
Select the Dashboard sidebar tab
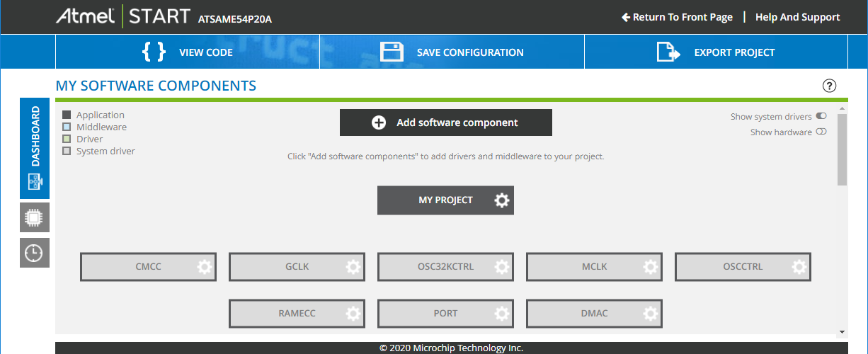(35, 148)
